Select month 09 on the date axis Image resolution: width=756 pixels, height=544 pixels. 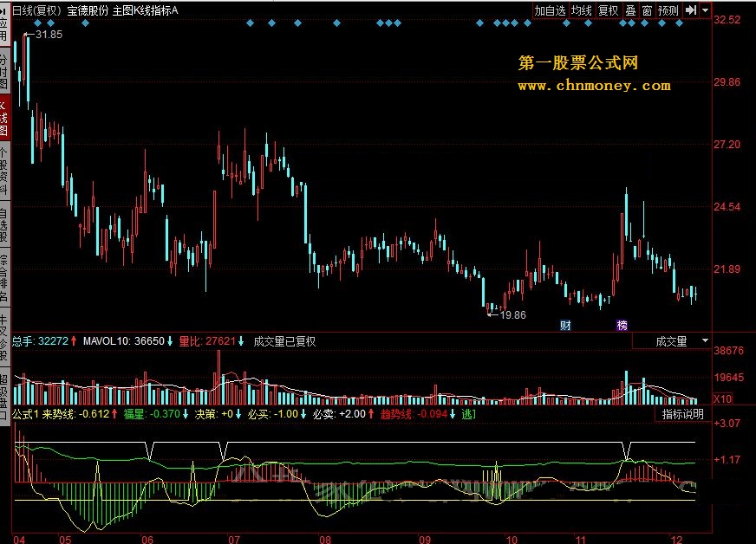[x=425, y=539]
